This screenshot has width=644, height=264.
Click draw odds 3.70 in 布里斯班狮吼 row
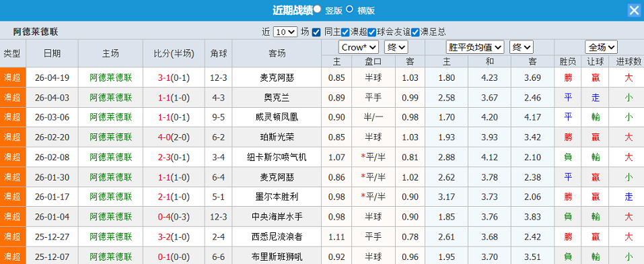(489, 257)
